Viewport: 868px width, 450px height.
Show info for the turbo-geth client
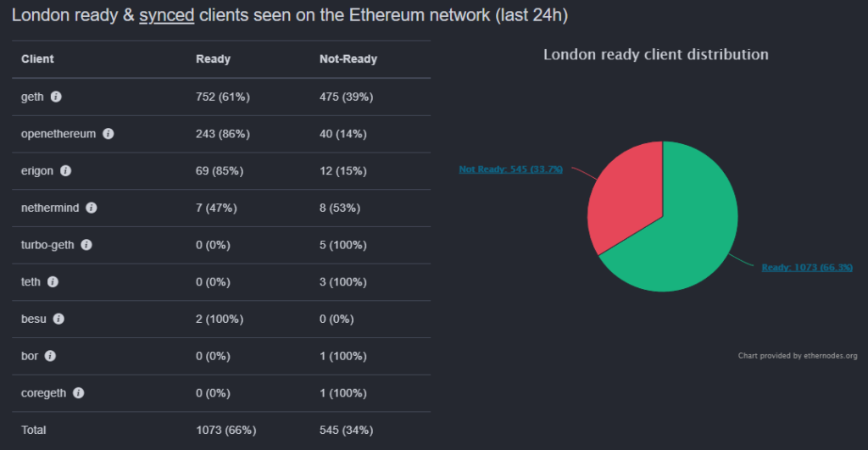[x=86, y=245]
